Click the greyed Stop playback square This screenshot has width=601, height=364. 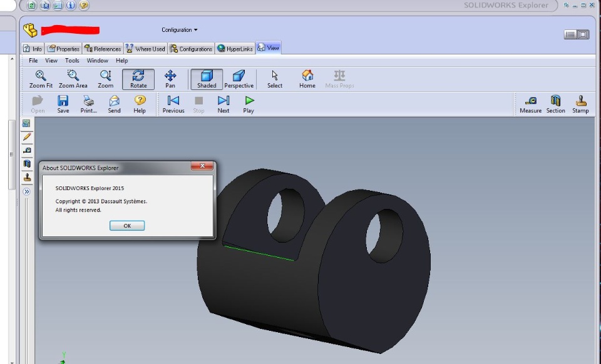point(198,101)
